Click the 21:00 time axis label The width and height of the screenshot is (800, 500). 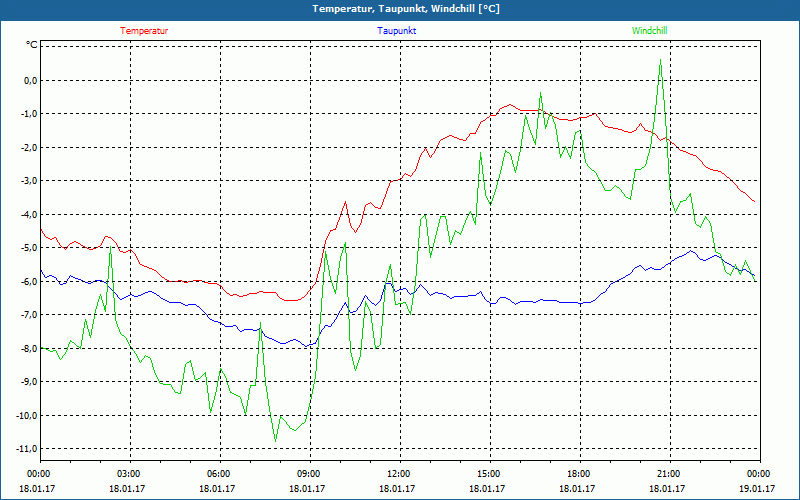tap(670, 474)
